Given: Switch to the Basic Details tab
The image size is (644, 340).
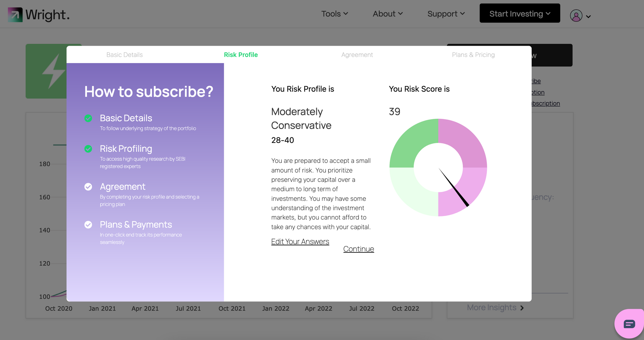Looking at the screenshot, I should pyautogui.click(x=125, y=55).
